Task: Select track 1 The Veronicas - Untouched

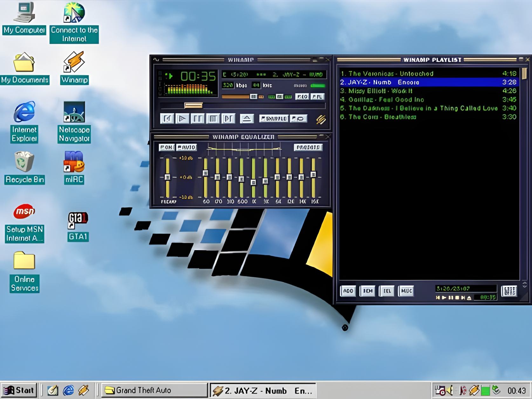Action: (428, 74)
